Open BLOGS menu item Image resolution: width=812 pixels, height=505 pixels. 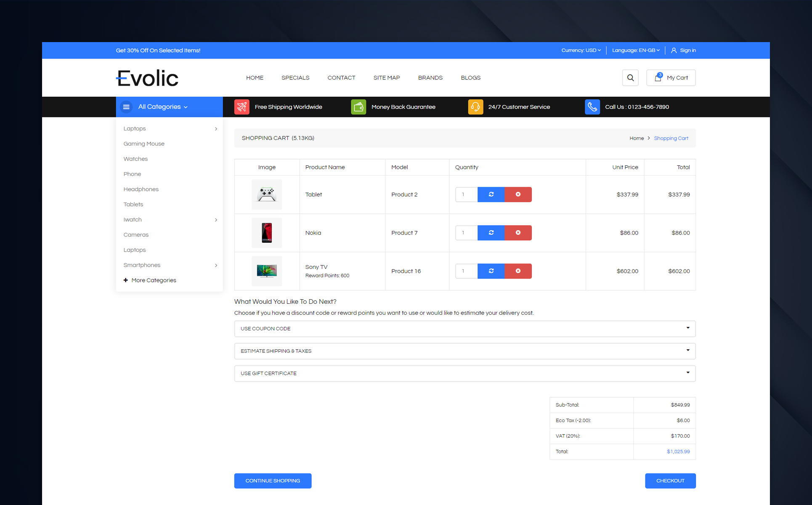(x=470, y=78)
